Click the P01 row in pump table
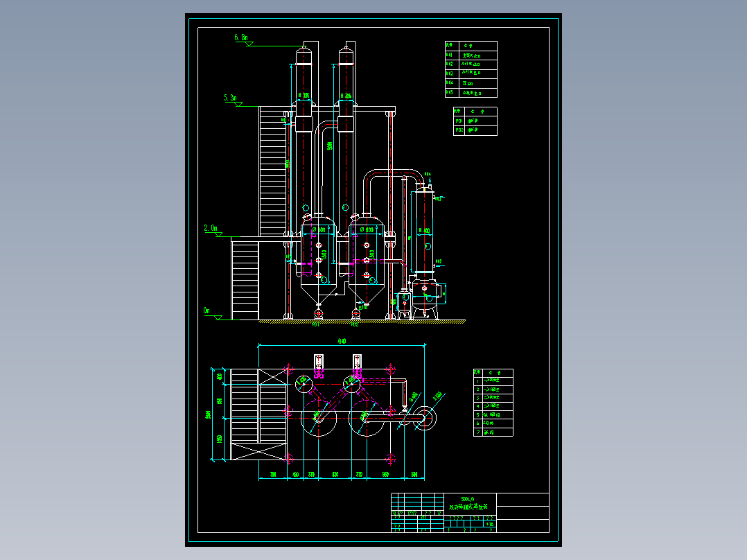The height and width of the screenshot is (560, 747). pyautogui.click(x=475, y=121)
